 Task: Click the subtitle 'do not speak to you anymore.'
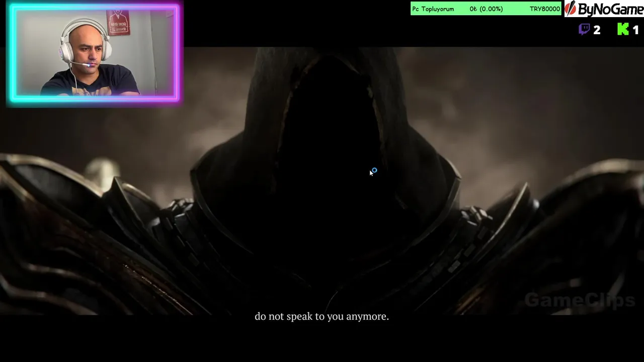321,316
